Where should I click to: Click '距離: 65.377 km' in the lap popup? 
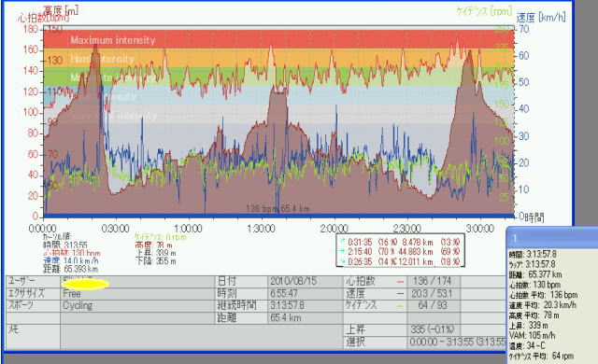click(535, 274)
